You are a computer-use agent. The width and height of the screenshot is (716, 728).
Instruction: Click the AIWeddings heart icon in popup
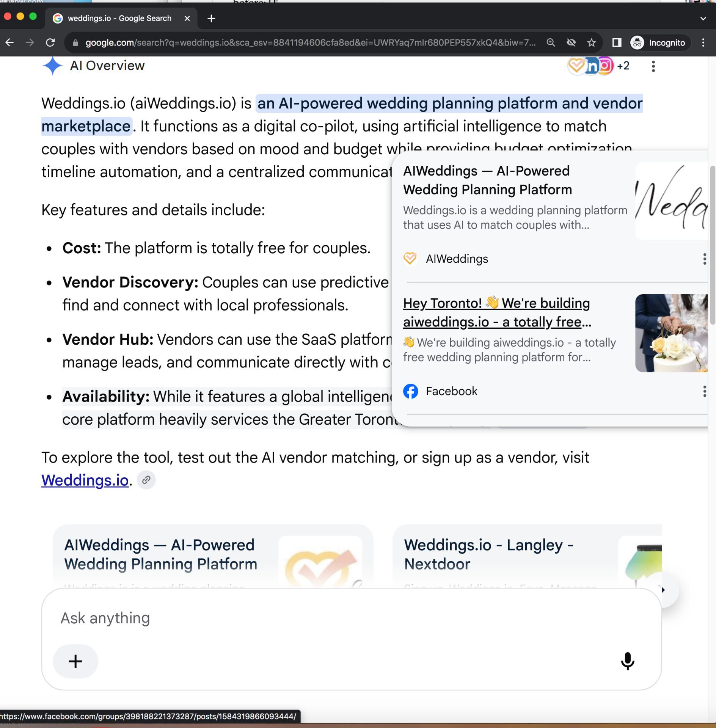[x=410, y=259]
